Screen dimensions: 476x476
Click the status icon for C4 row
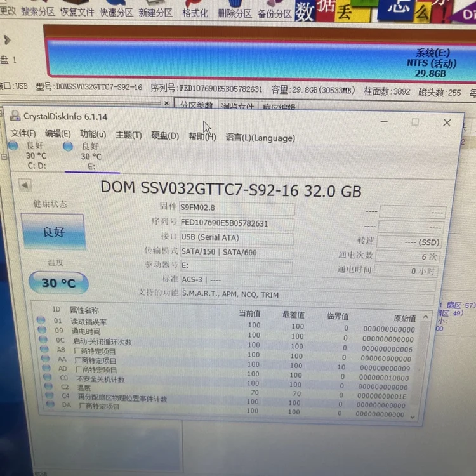pyautogui.click(x=50, y=395)
